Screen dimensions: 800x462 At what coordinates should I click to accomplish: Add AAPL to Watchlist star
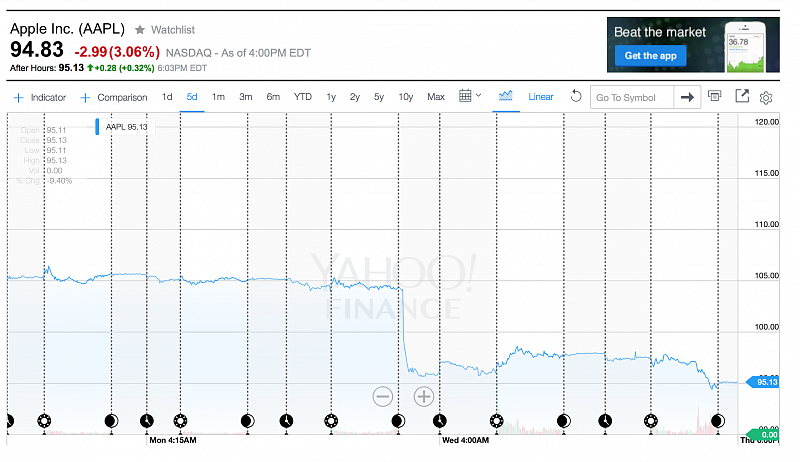tap(139, 30)
